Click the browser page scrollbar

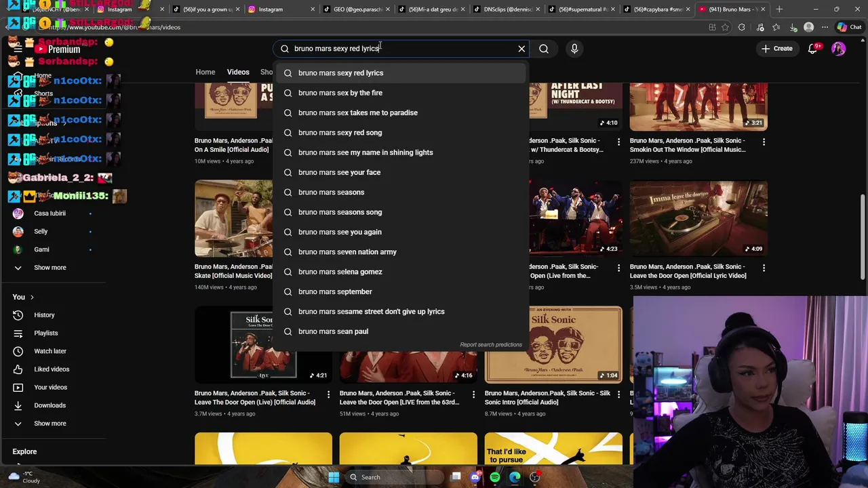(x=863, y=237)
